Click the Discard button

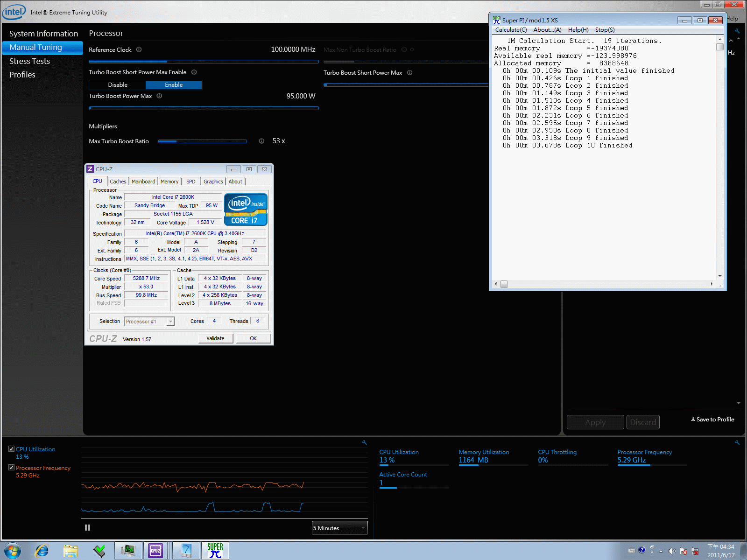(643, 422)
